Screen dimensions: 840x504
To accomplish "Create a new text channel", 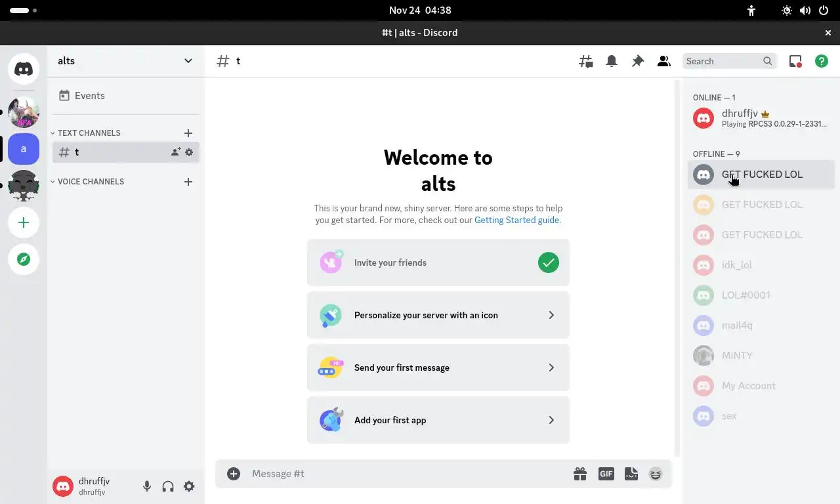I will (188, 133).
